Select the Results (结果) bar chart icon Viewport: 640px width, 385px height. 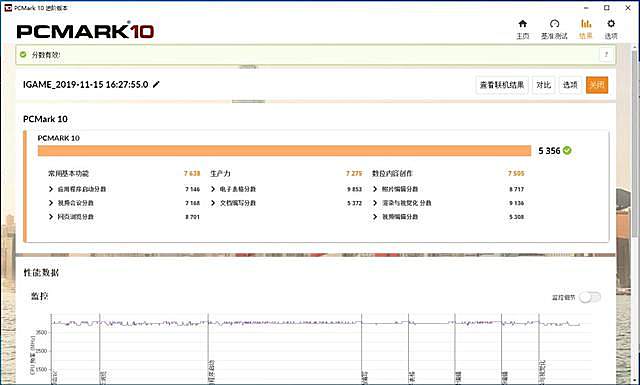pyautogui.click(x=586, y=24)
